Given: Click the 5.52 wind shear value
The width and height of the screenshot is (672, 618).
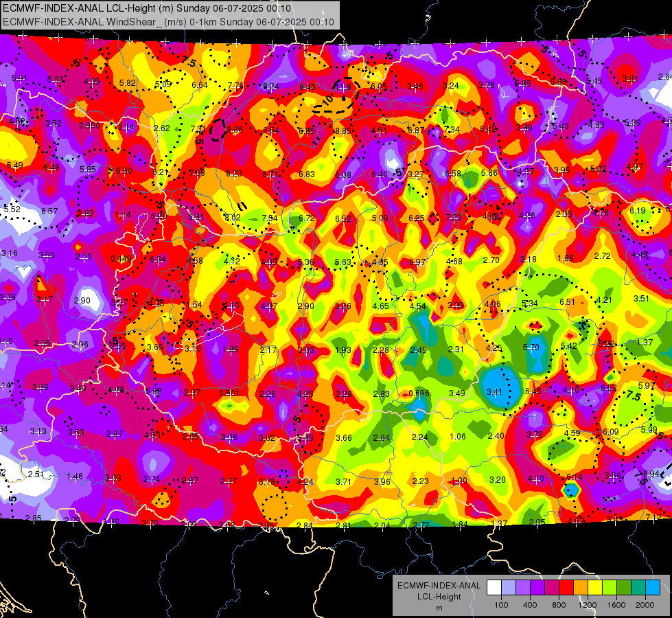Looking at the screenshot, I should [x=12, y=209].
